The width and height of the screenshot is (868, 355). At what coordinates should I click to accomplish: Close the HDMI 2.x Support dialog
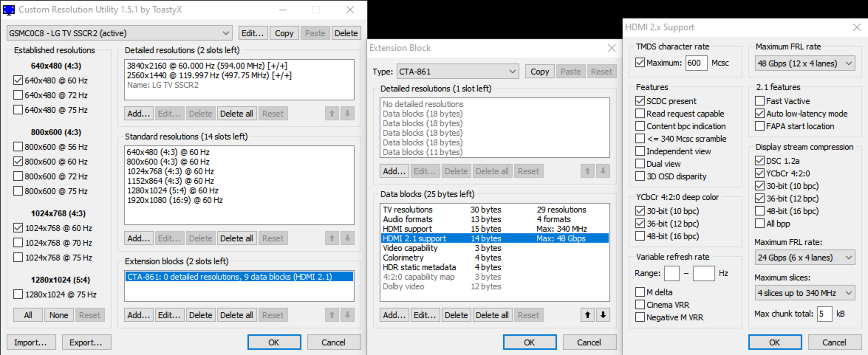[856, 27]
